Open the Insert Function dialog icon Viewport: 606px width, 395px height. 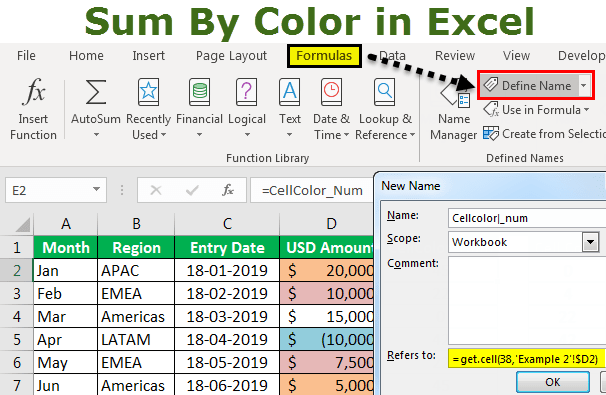pyautogui.click(x=34, y=92)
